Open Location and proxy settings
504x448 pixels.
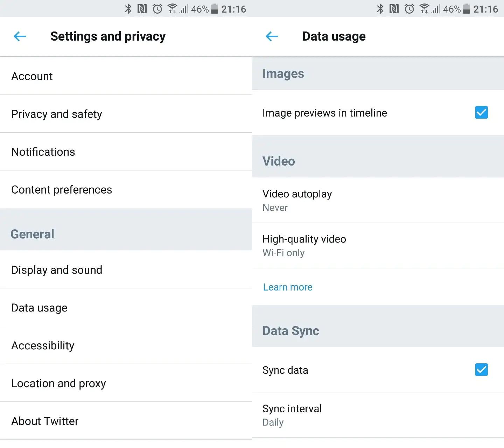(x=126, y=383)
